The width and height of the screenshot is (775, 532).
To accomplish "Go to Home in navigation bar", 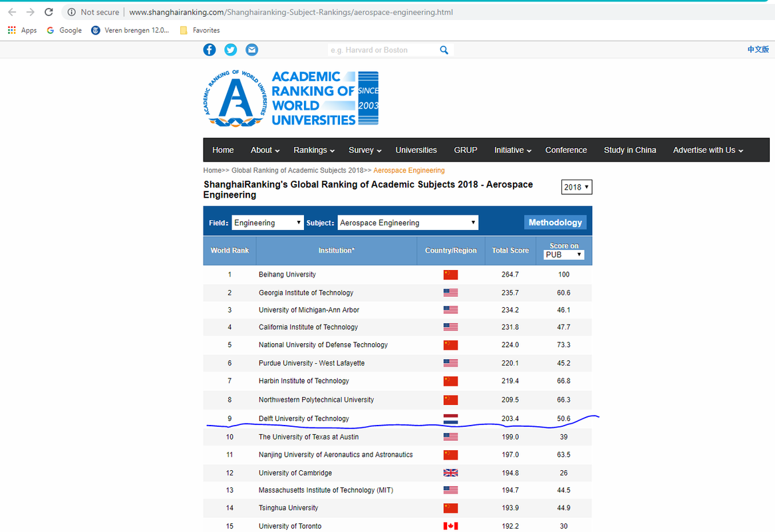I will pos(223,150).
